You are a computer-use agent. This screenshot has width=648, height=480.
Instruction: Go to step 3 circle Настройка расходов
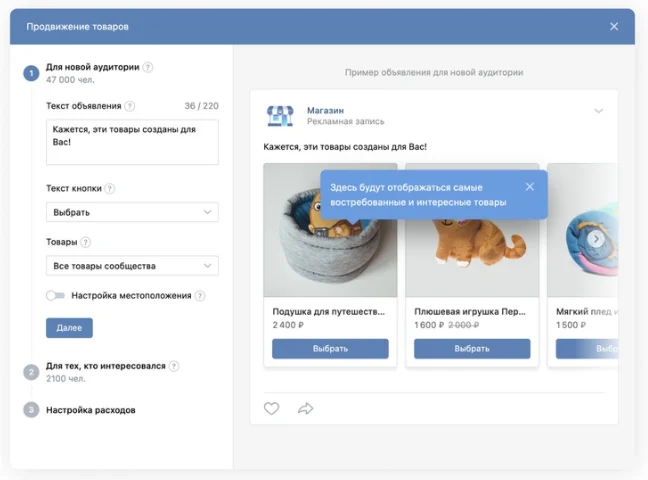point(31,410)
